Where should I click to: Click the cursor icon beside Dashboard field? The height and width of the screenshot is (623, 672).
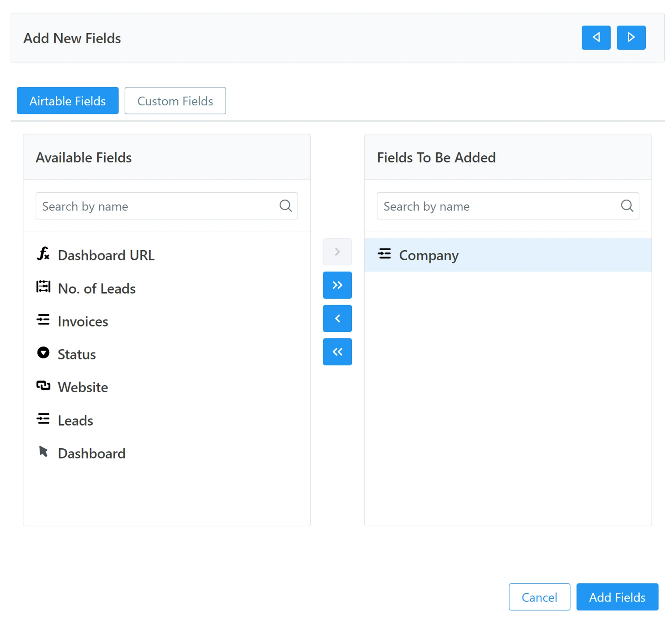(43, 451)
